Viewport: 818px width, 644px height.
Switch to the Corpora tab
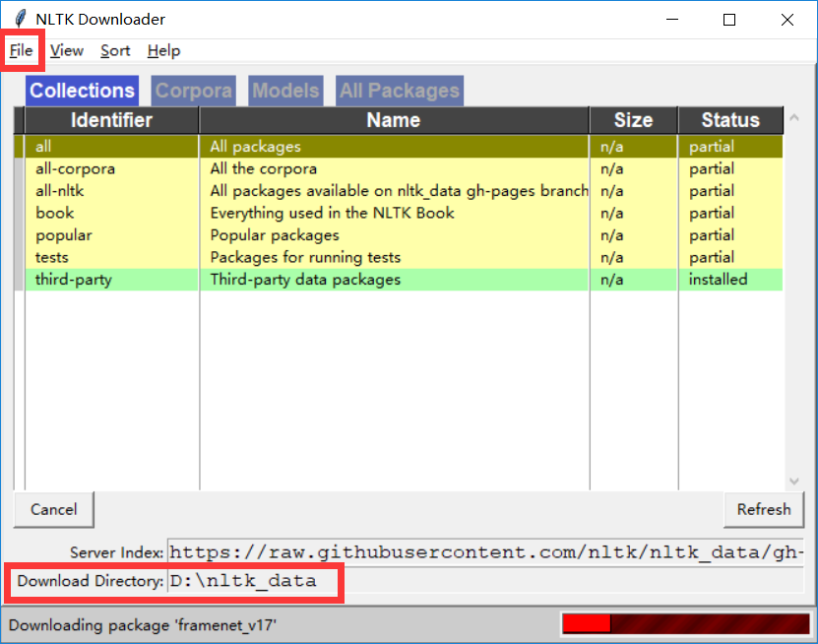click(x=193, y=90)
